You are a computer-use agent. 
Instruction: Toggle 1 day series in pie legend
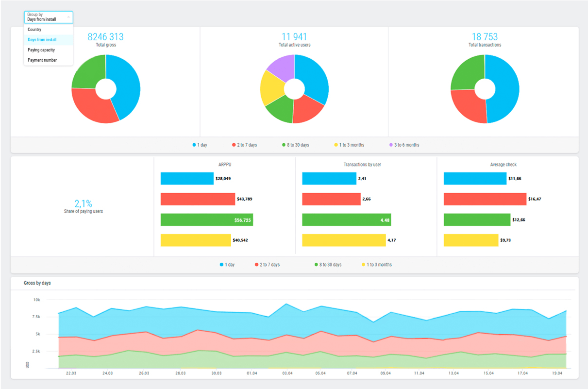tap(200, 145)
